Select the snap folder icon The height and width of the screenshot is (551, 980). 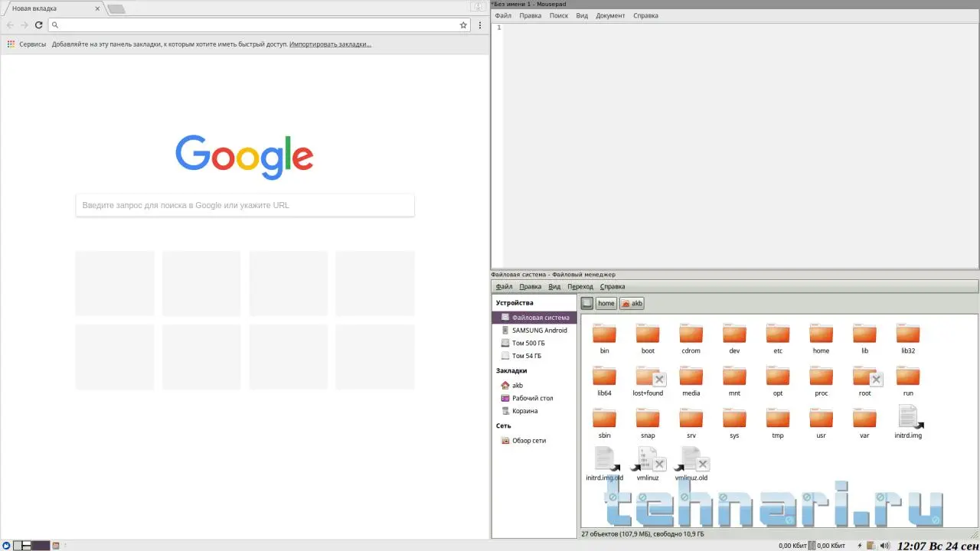pos(648,418)
